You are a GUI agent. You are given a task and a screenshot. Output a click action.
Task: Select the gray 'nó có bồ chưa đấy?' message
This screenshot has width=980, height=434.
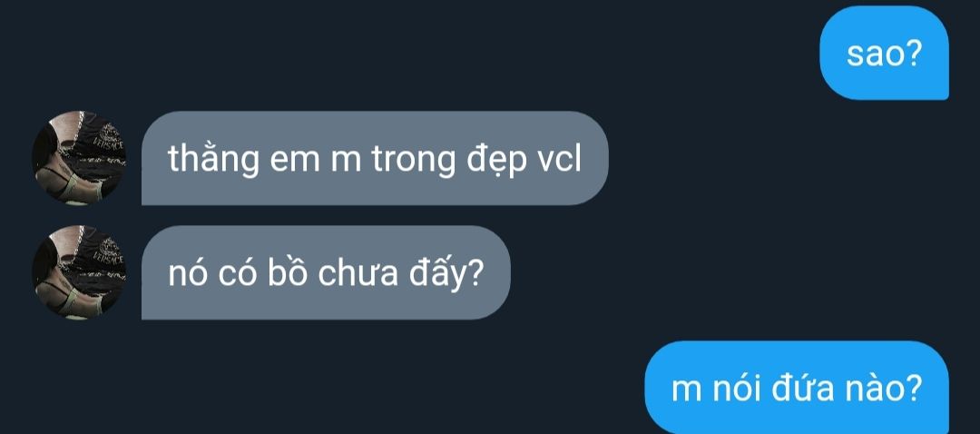(x=326, y=272)
